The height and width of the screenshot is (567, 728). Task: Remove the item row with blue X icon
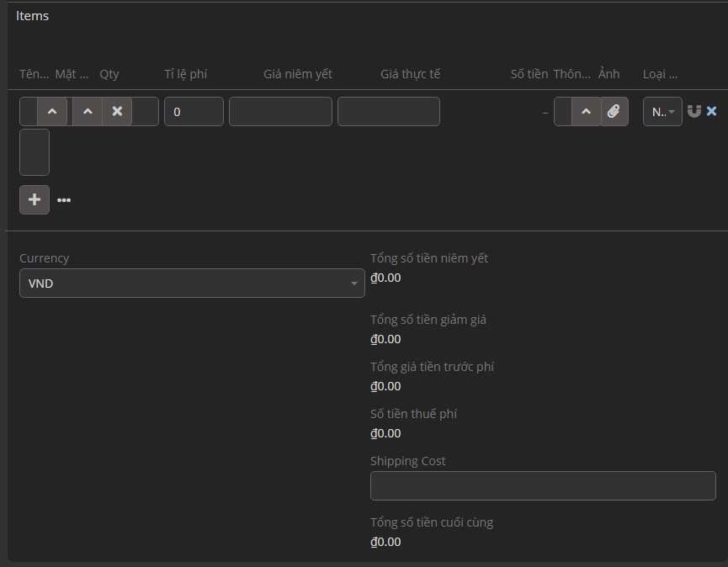pos(712,111)
